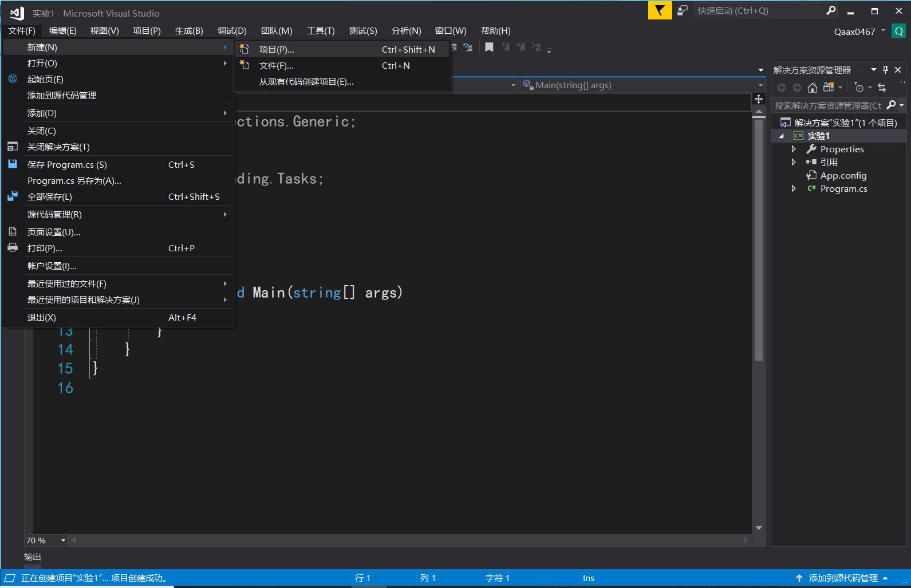
Task: Open 最近使用过的文件(F) submenu
Action: point(119,283)
